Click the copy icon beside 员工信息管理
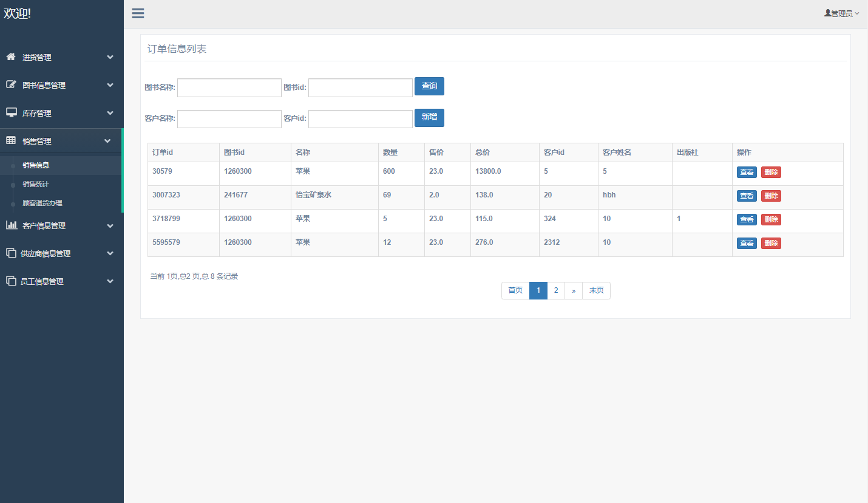This screenshot has height=503, width=868. (x=11, y=281)
